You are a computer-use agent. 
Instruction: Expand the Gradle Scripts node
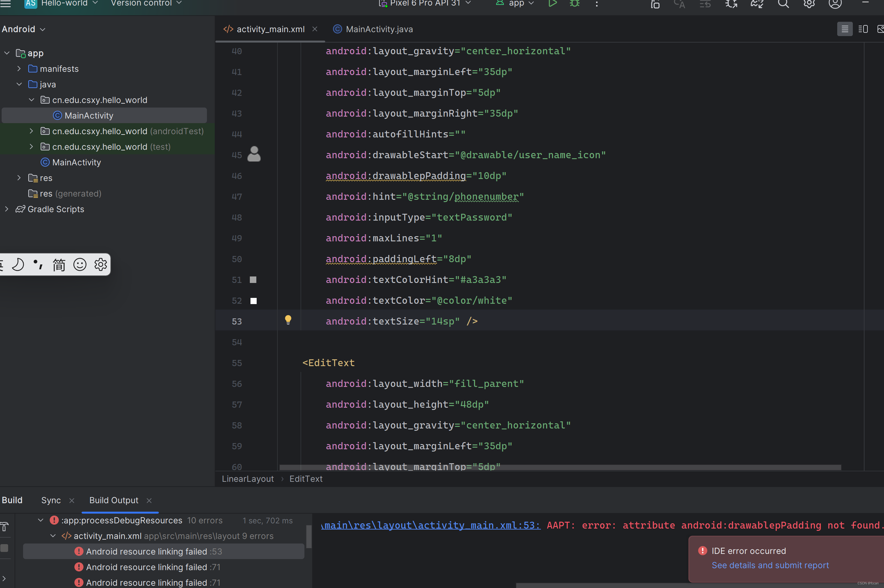[6, 209]
